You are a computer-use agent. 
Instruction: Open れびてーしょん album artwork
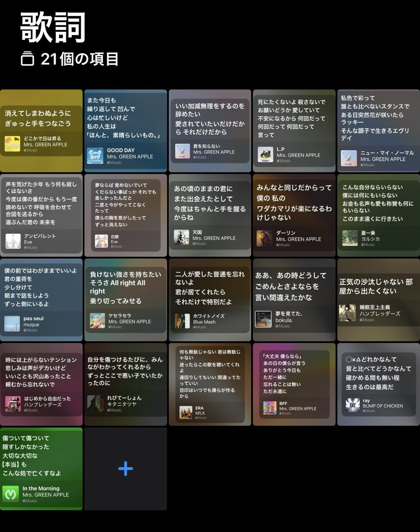(96, 403)
